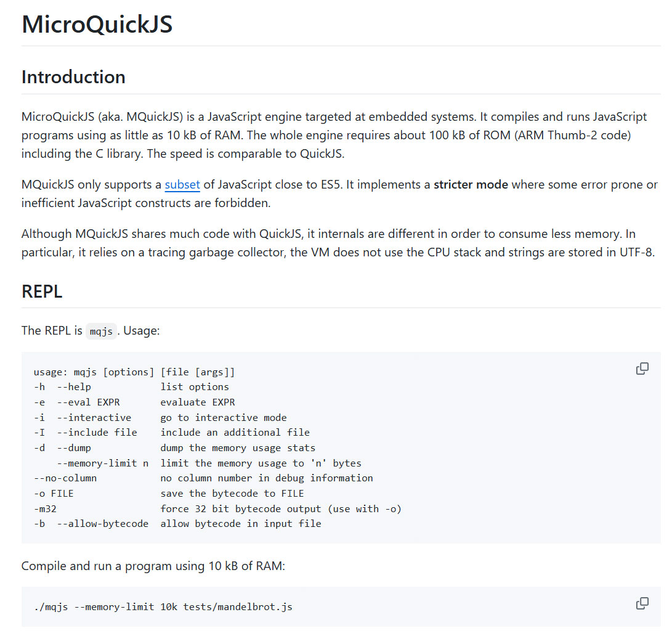Click the "--no-column" option line
Screen dimensions: 672x636
[65, 478]
